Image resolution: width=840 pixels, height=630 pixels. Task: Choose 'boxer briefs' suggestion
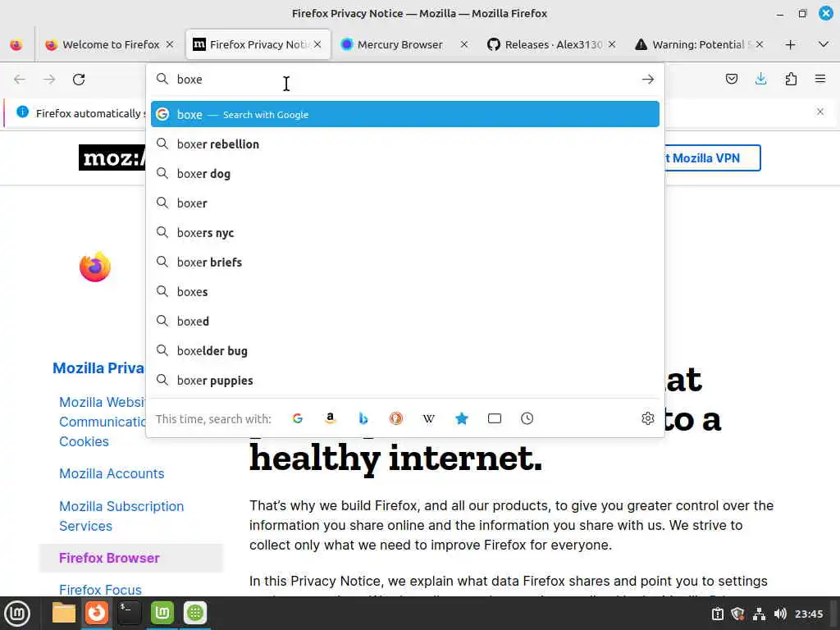(405, 262)
